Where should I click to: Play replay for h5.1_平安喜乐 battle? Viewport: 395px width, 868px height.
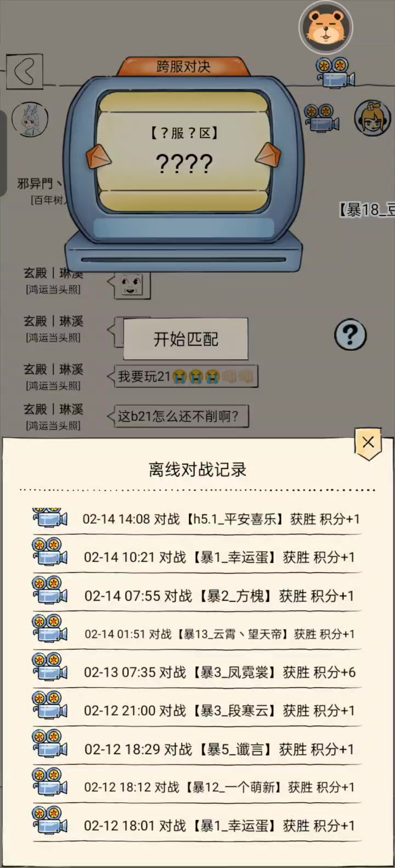50,518
